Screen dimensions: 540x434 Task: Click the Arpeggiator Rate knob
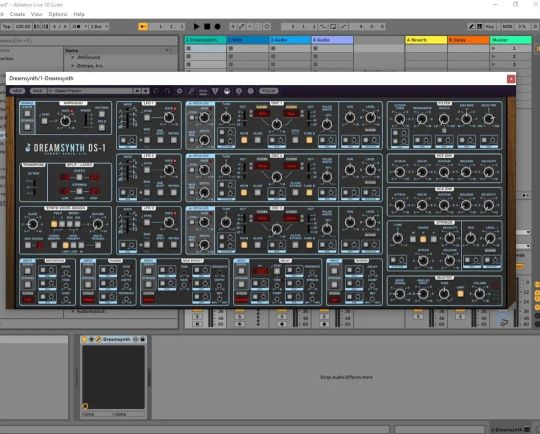coord(65,121)
